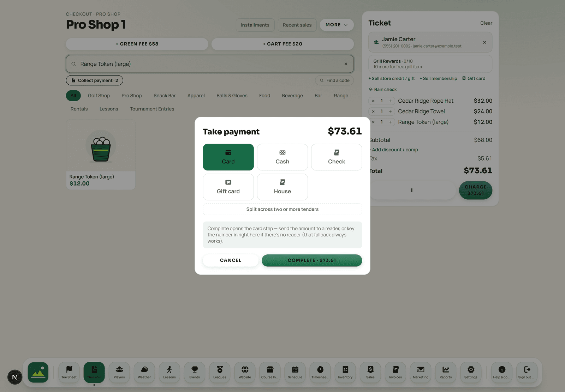565x392 pixels.
Task: Open the Help & docs icon
Action: point(501,372)
